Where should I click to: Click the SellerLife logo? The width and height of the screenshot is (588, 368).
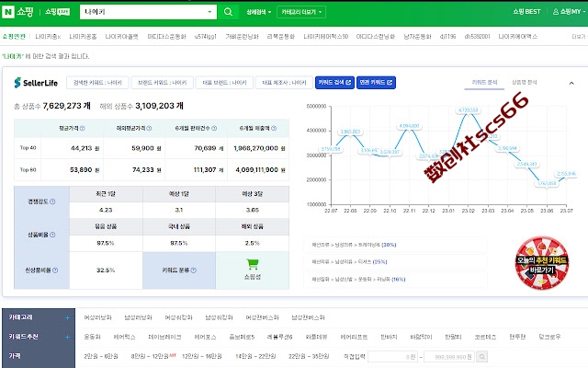click(x=36, y=83)
